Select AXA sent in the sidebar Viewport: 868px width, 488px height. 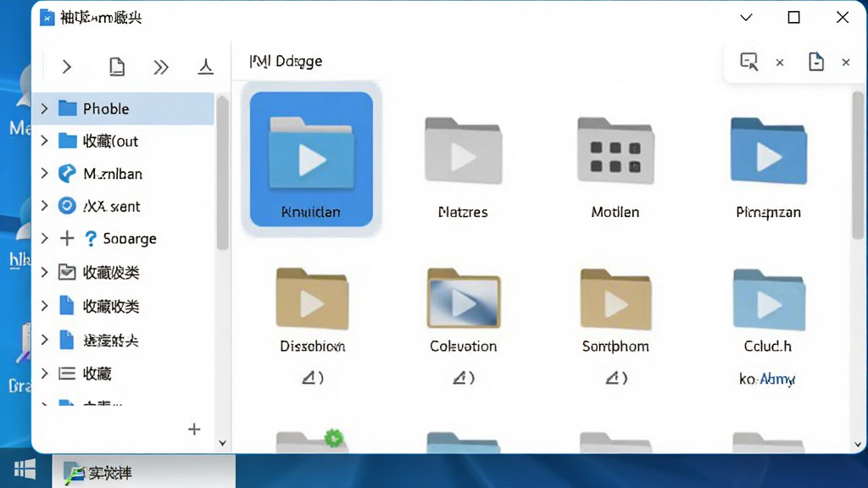pos(99,206)
